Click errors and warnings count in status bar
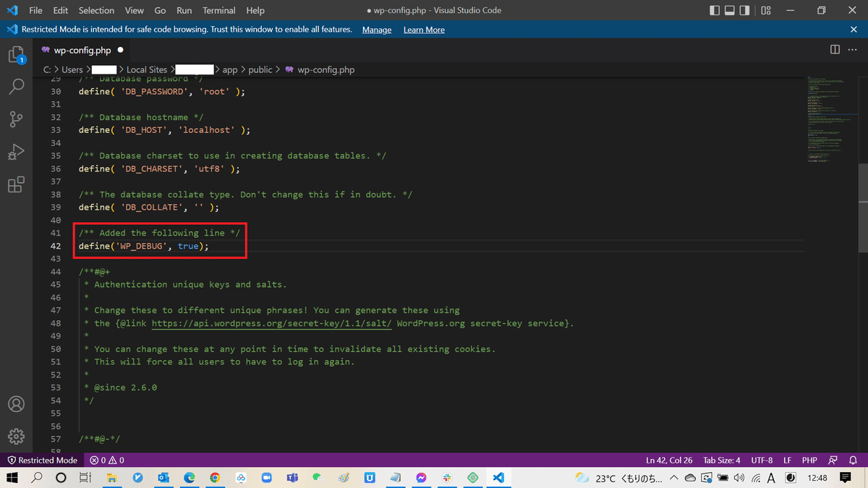Viewport: 868px width, 488px height. (x=107, y=460)
